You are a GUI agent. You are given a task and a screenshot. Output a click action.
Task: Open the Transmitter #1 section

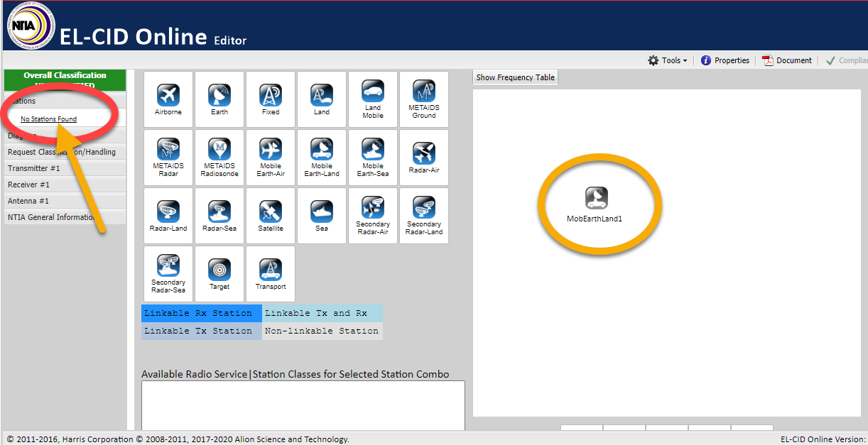64,168
